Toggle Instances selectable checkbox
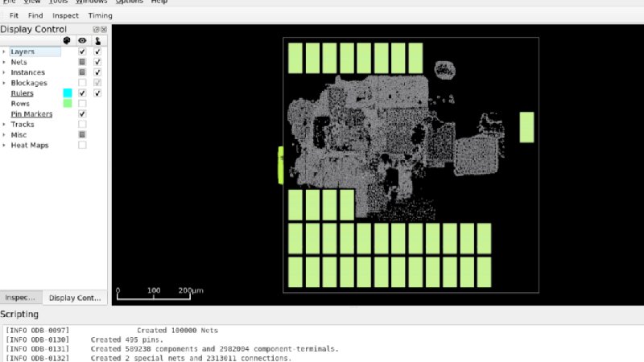This screenshot has width=644, height=362. (x=97, y=72)
